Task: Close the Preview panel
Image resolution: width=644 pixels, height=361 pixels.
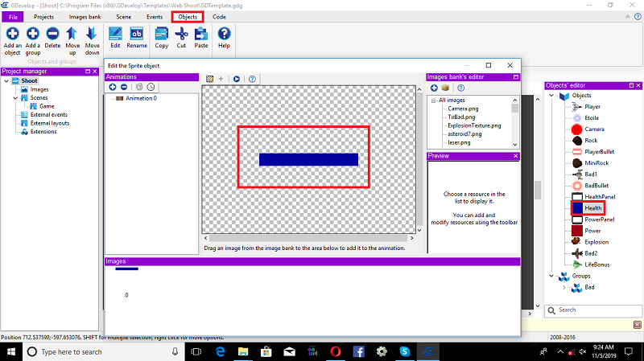Action: pos(516,156)
